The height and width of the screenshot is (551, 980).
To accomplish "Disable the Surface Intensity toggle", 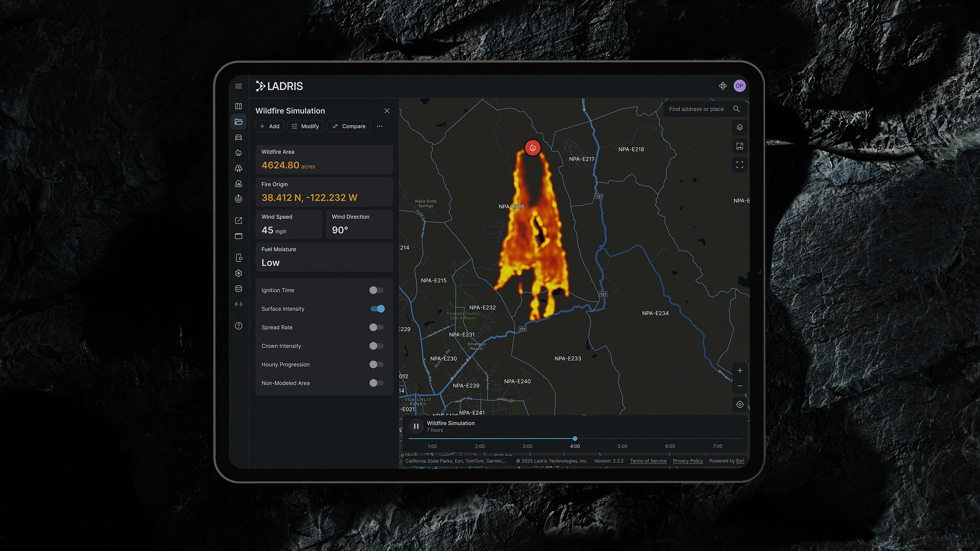I will point(377,309).
